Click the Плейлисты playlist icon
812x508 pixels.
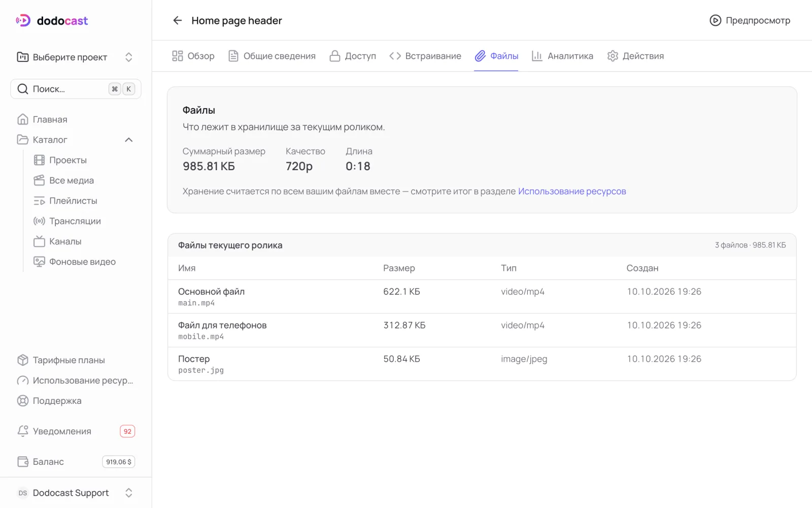[x=39, y=201]
